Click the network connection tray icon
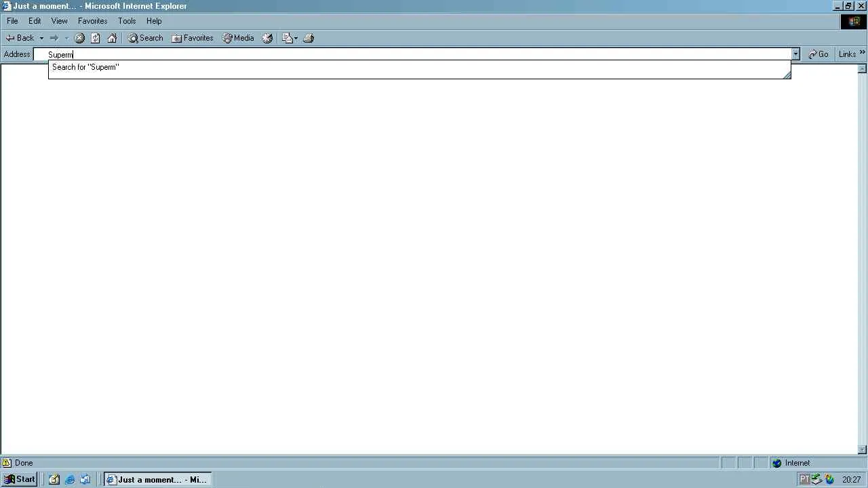Screen dimensions: 868x488 click(x=817, y=479)
